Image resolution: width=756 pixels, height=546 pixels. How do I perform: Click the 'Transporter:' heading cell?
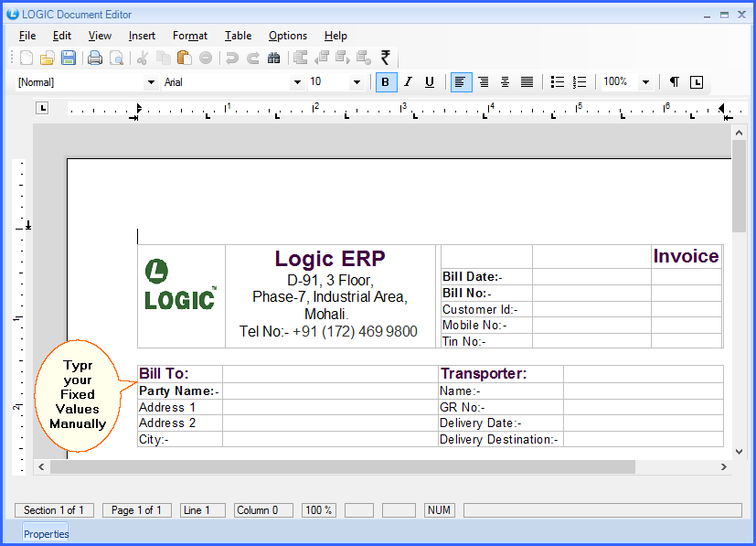500,374
